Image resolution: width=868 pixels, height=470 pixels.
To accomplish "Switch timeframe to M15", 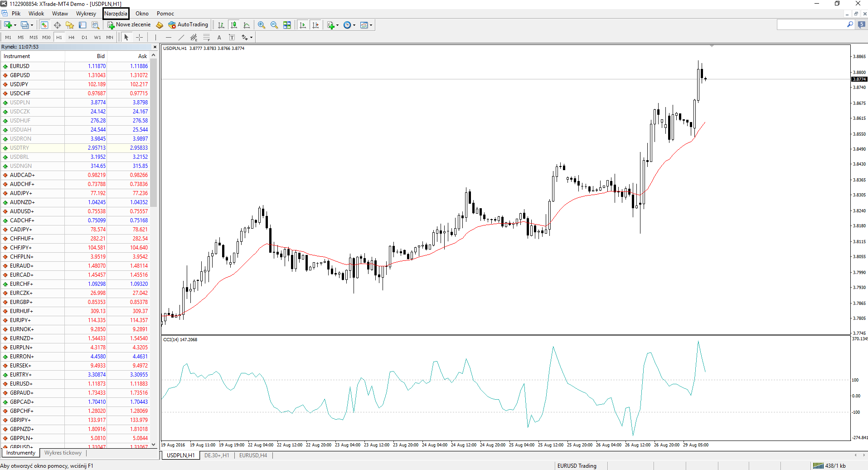I will coord(34,37).
